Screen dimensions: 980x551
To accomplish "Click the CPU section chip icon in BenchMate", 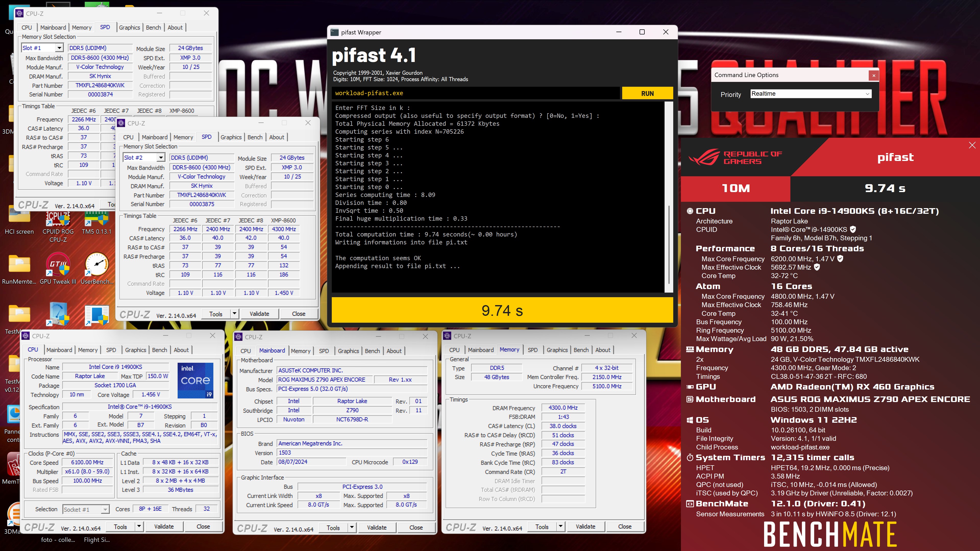I will pos(690,211).
